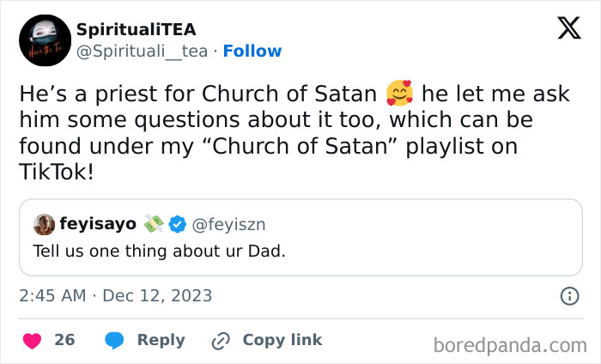Click the copy link chain icon
601x364 pixels.
[x=221, y=340]
